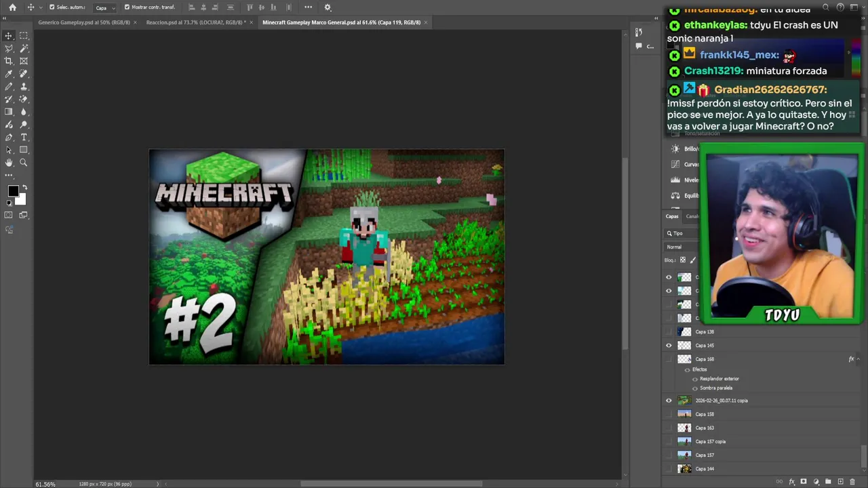Open zoom status bar arrow menu
The width and height of the screenshot is (868, 488).
tap(157, 484)
